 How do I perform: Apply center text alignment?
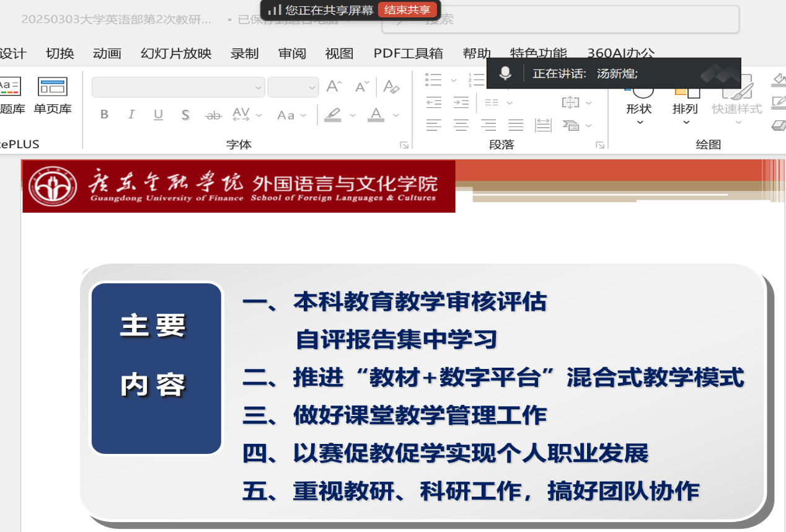click(x=461, y=125)
